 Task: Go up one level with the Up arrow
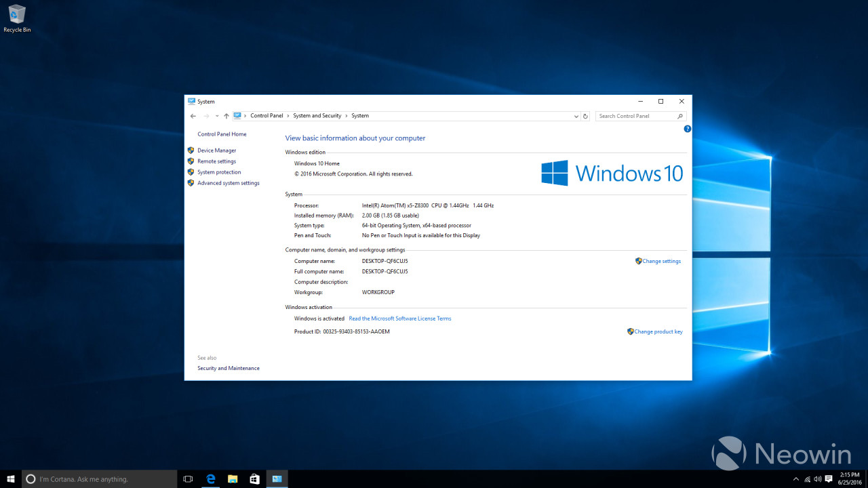click(x=226, y=116)
